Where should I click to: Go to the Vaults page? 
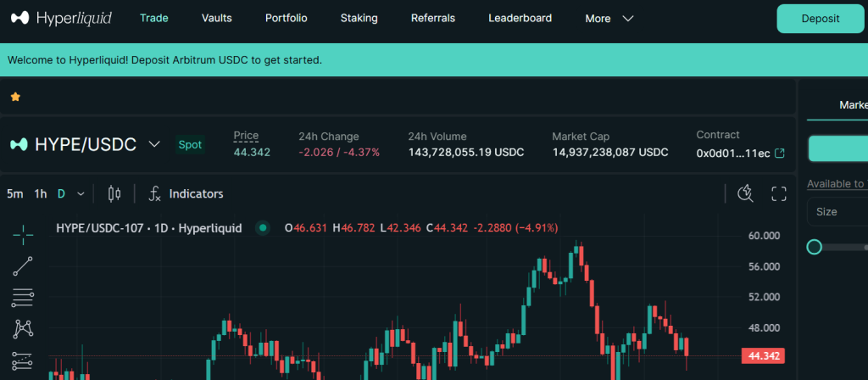click(x=217, y=18)
